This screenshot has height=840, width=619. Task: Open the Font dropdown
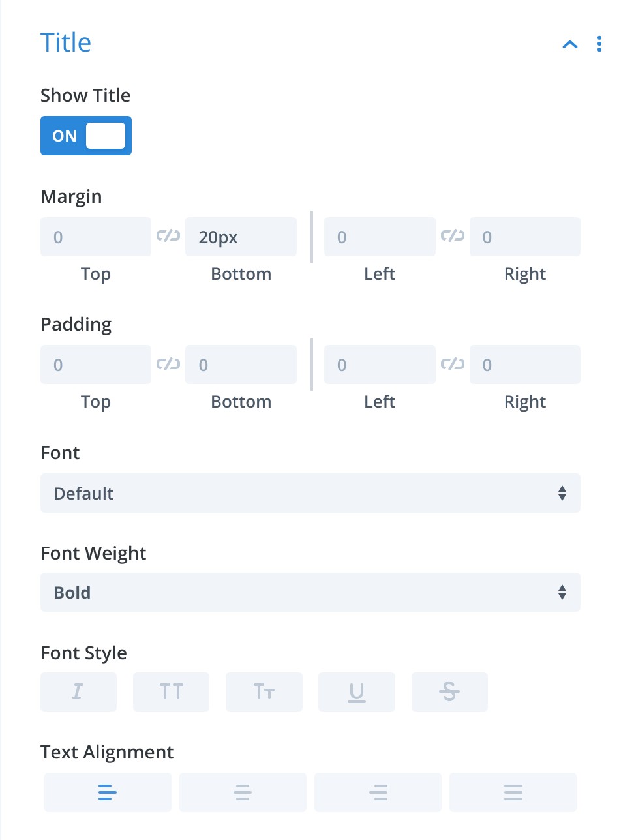(310, 493)
